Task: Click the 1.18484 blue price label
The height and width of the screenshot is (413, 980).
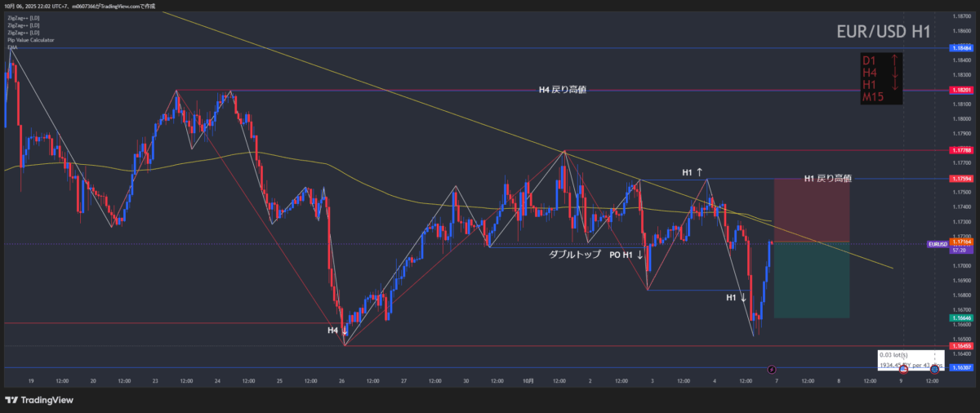Action: coord(960,48)
